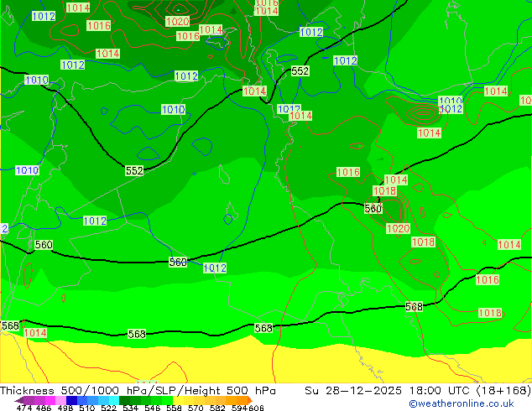Click blue 1010 label stacked above a blue 1012
The width and height of the screenshot is (532, 411).
tap(451, 101)
